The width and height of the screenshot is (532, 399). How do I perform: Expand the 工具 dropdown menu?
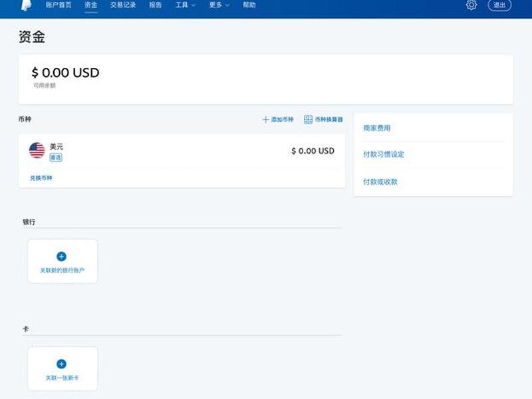pyautogui.click(x=186, y=5)
